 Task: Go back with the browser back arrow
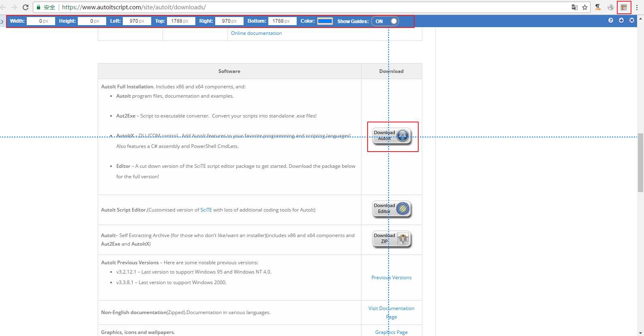3,7
